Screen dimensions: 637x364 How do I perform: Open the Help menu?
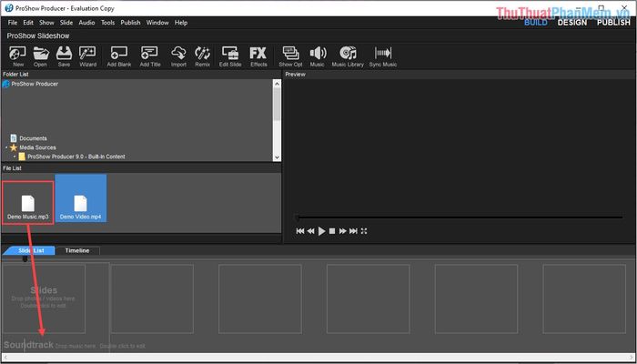click(181, 23)
